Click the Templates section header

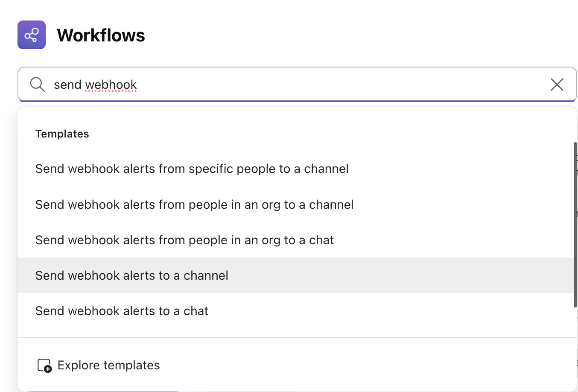pos(62,134)
